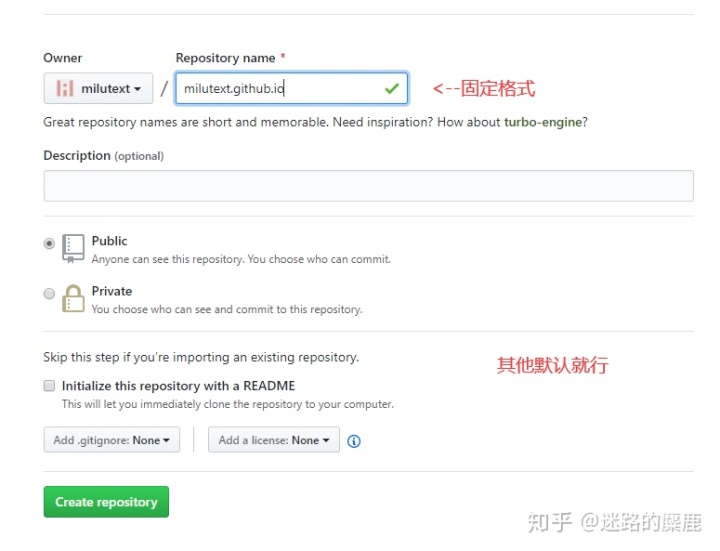Image resolution: width=720 pixels, height=551 pixels.
Task: Click the milutext owner avatar icon
Action: coord(65,88)
